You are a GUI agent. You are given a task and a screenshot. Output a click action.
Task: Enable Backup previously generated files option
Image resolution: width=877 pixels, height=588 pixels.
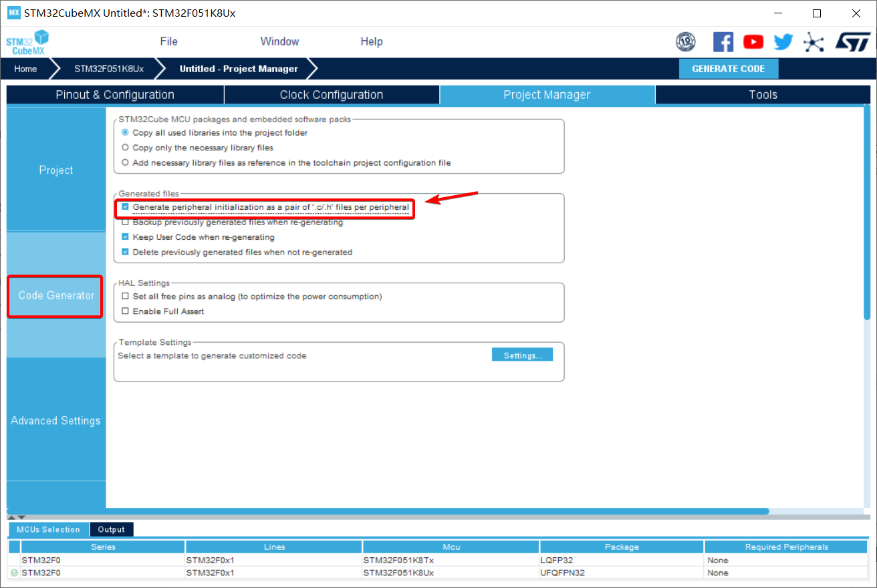126,223
